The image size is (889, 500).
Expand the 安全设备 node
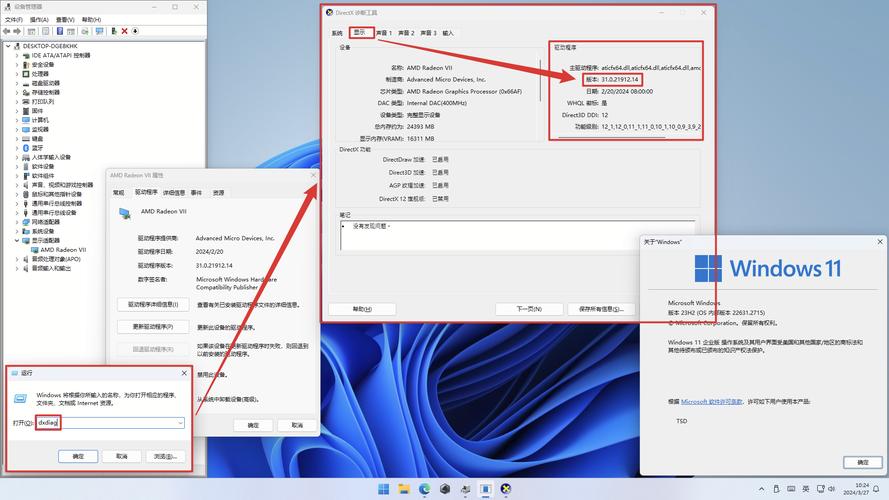[x=17, y=65]
